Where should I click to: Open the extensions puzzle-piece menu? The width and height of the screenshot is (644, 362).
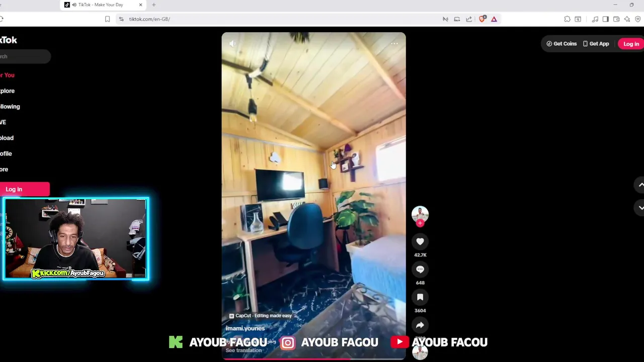click(567, 19)
